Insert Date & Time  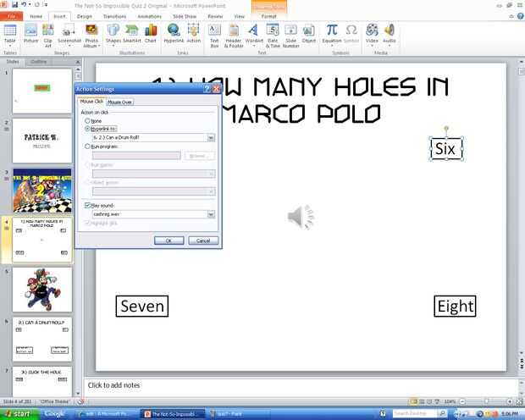[x=273, y=36]
